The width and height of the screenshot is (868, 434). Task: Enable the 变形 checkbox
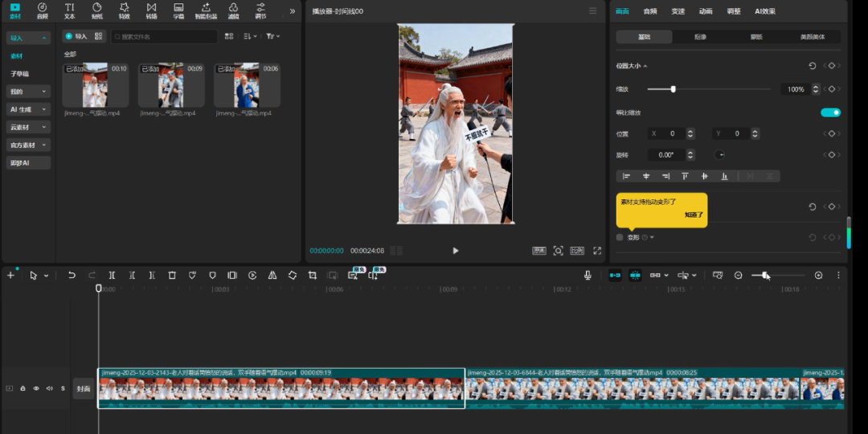click(x=620, y=237)
